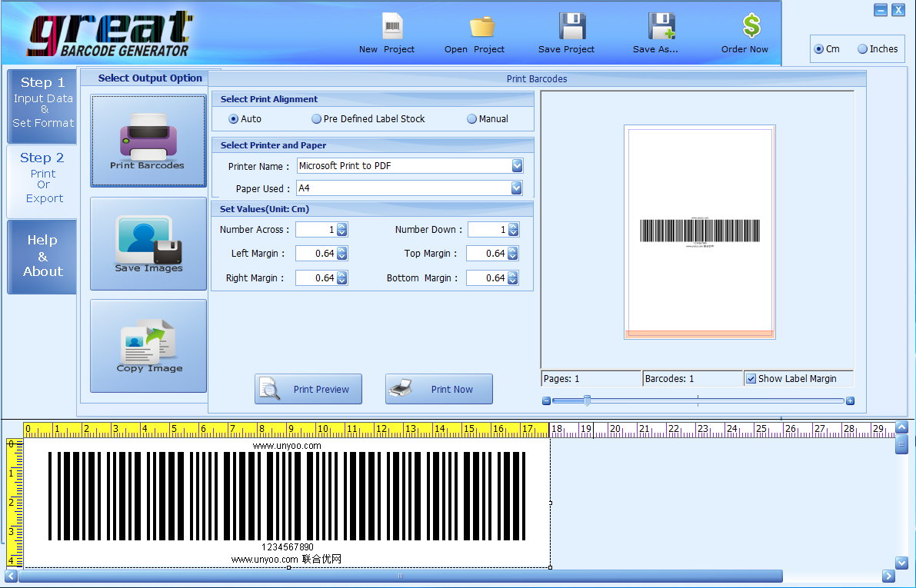This screenshot has height=588, width=916.
Task: Select the Print Barcodes printer option
Action: point(148,141)
